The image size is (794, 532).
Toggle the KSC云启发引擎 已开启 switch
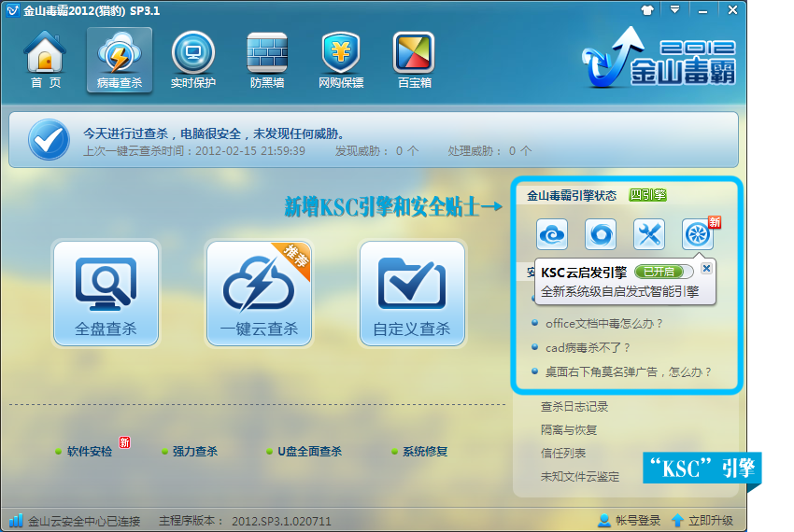point(663,272)
